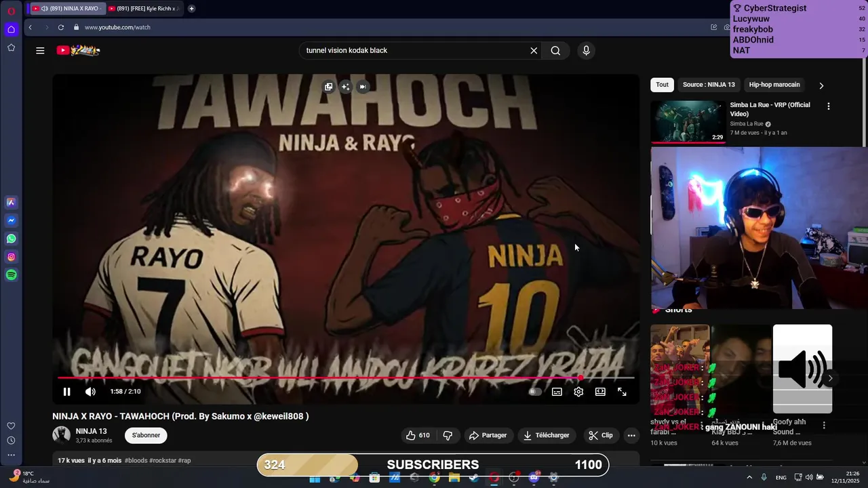Select the Hip-hop marocain chip
The image size is (868, 488).
point(774,85)
